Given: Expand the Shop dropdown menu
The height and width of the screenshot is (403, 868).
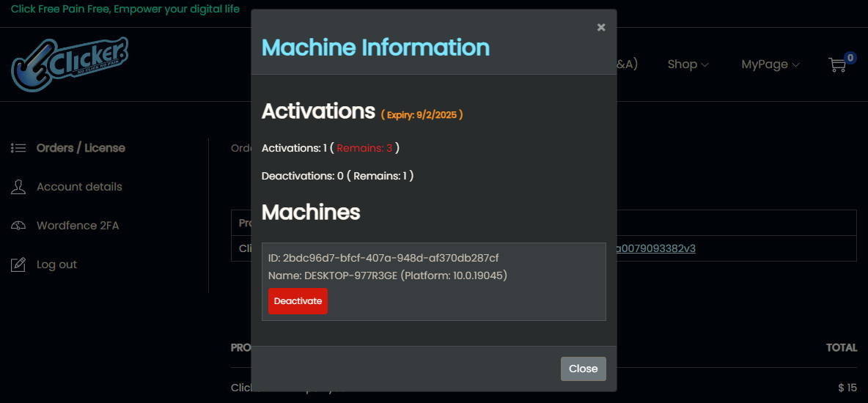Looking at the screenshot, I should pos(688,64).
